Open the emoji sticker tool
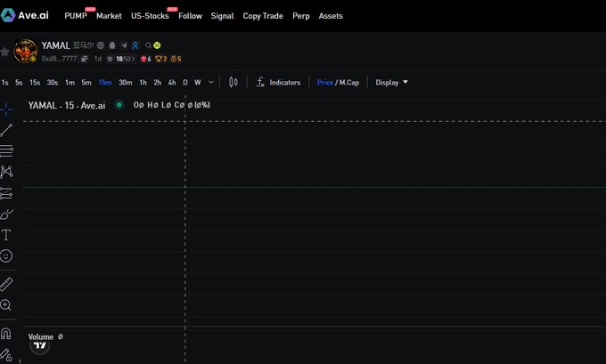Screen dimensions: 606x364 click(x=6, y=255)
